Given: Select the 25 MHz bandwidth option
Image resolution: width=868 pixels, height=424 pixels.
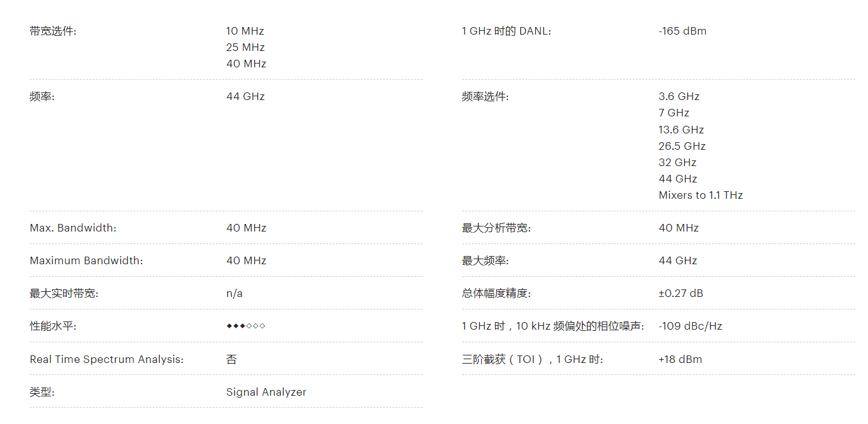Looking at the screenshot, I should [245, 47].
